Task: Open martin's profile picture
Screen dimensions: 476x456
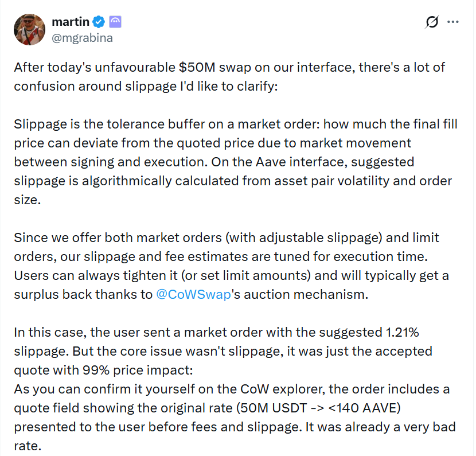Action: coord(29,30)
